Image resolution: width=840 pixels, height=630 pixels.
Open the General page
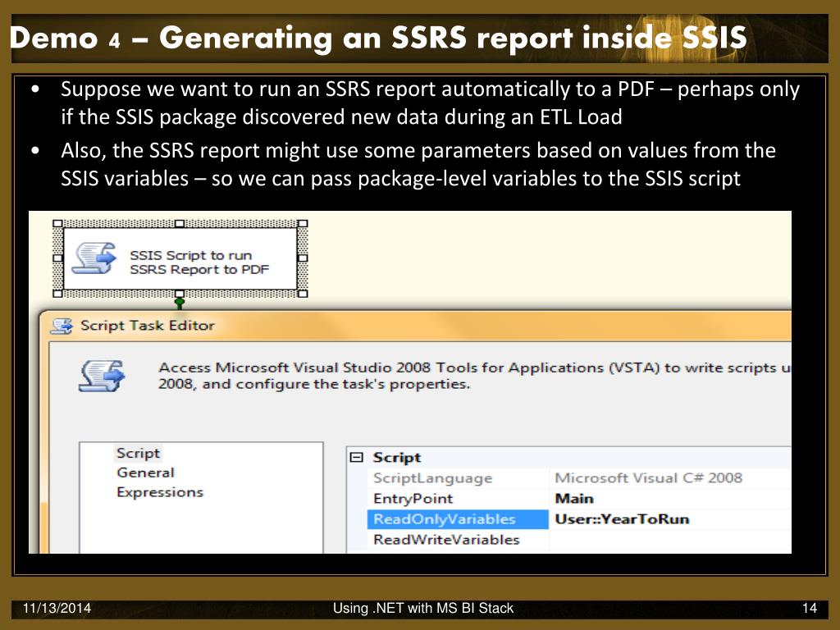(146, 472)
